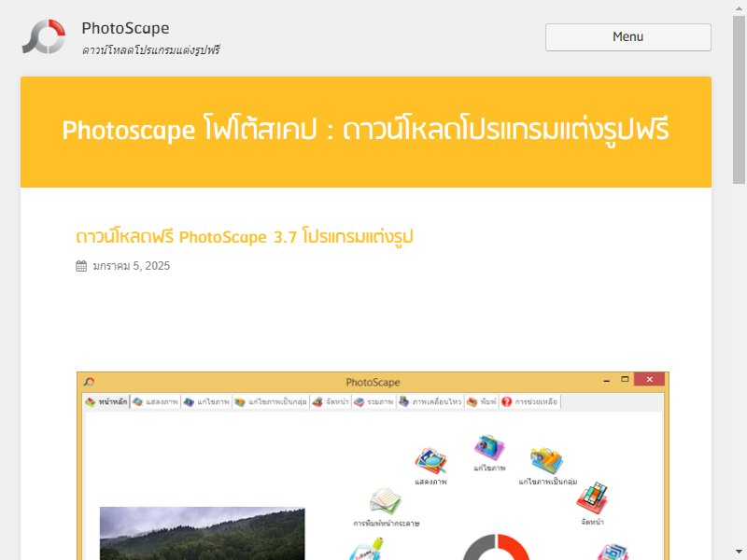Viewport: 747px width, 560px height.
Task: Click the PhotoScape logo in the site header
Action: (44, 36)
